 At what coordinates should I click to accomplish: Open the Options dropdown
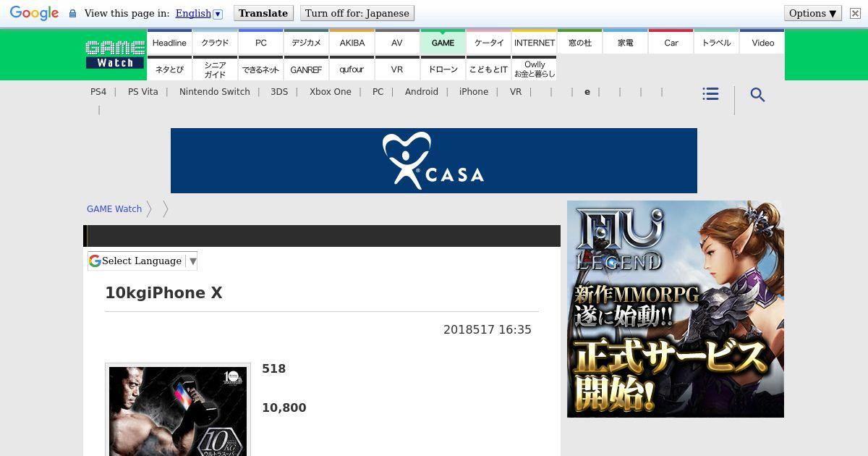(813, 13)
